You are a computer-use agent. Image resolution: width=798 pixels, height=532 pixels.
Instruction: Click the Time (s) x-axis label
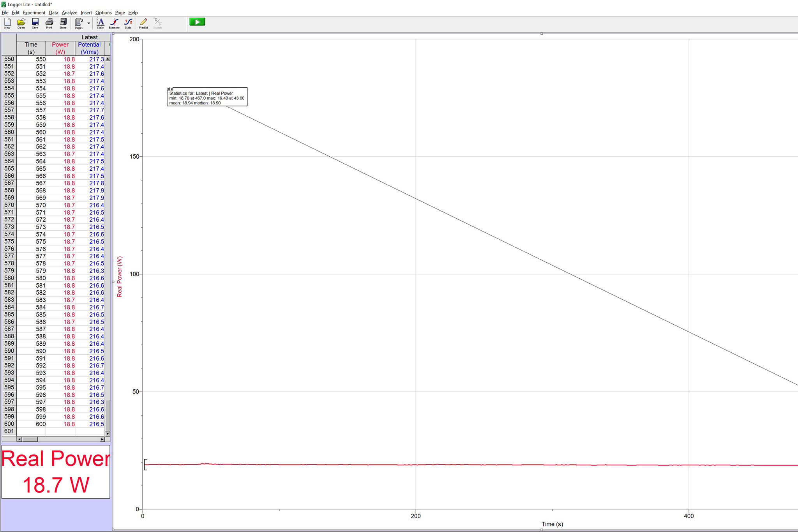click(552, 524)
